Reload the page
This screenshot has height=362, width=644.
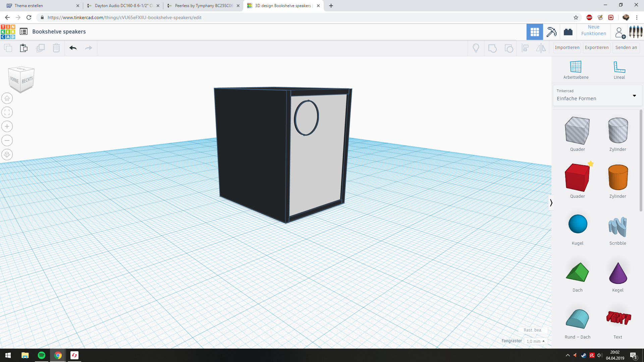pyautogui.click(x=29, y=17)
